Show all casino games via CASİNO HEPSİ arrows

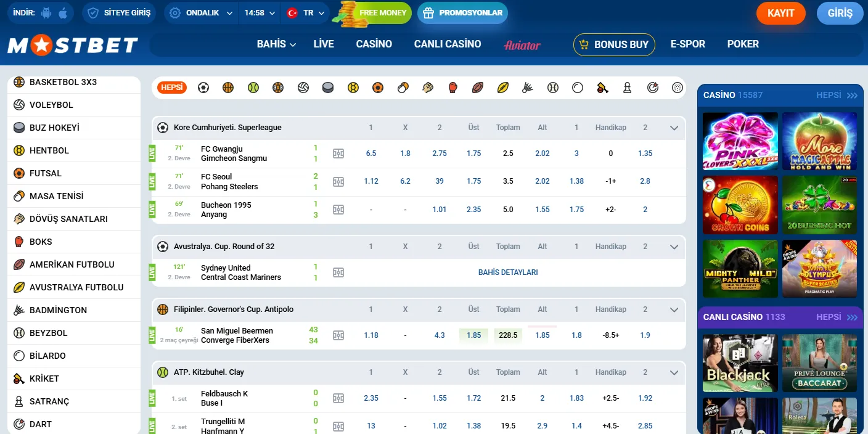click(x=853, y=96)
